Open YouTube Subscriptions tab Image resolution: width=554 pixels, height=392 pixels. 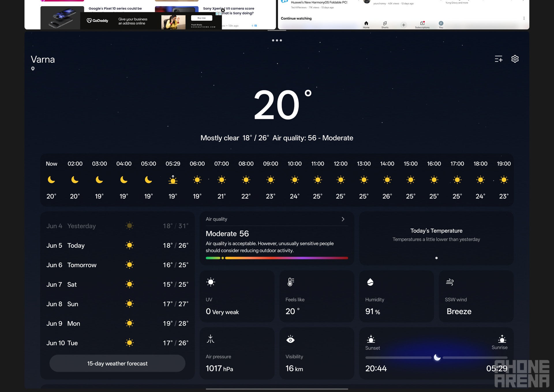pos(422,25)
